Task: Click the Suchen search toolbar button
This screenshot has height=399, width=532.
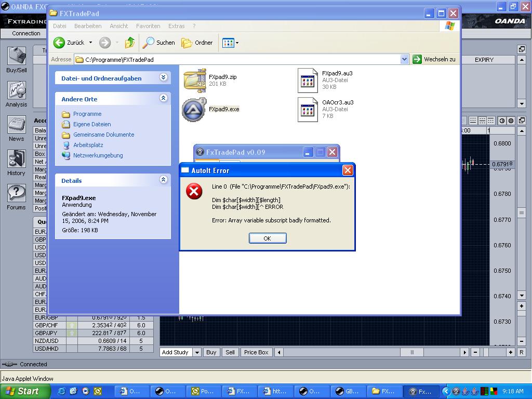Action: click(x=159, y=43)
